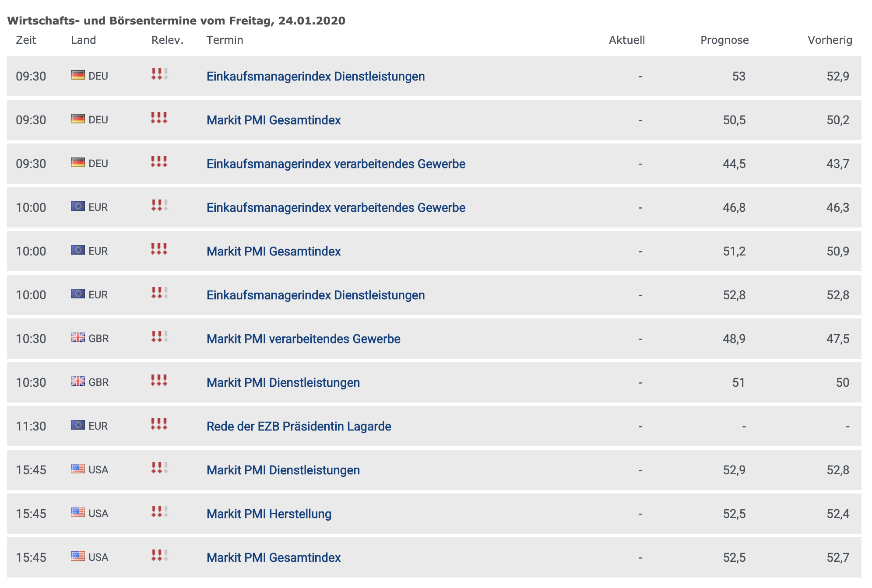The image size is (872, 588).
Task: Click US flag in 15:45 Markit PMI Dienstleistungen row
Action: [78, 469]
